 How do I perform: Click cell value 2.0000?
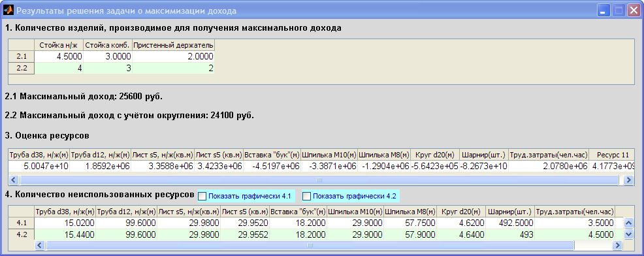point(173,57)
